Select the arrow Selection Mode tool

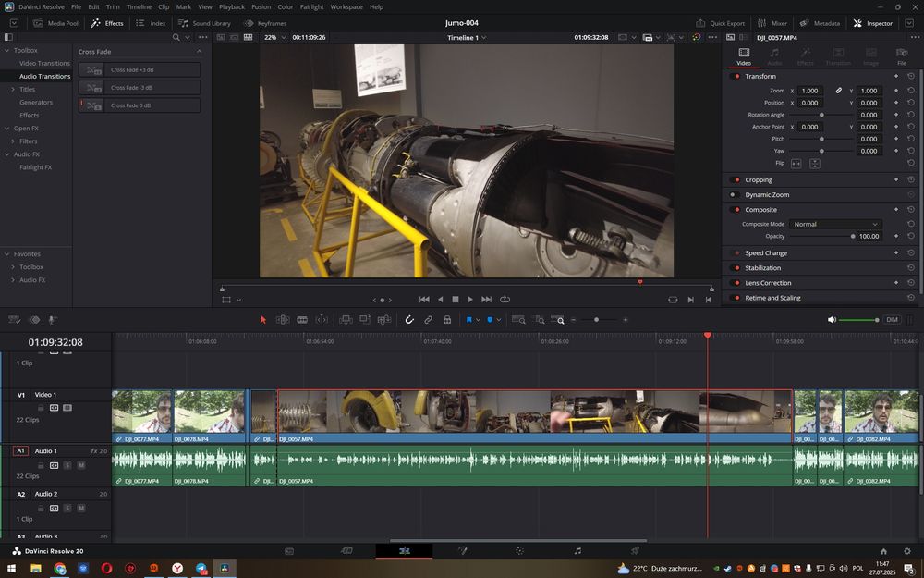click(x=263, y=319)
